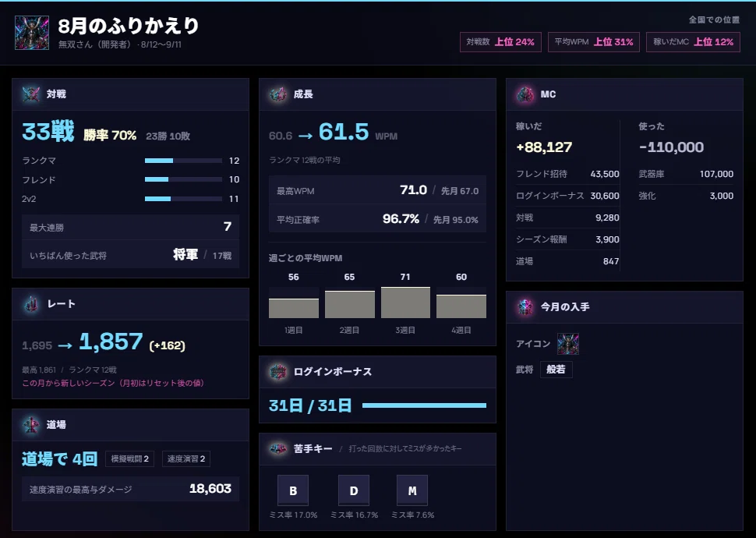
Task: Click the レート panel icon
Action: click(x=31, y=304)
